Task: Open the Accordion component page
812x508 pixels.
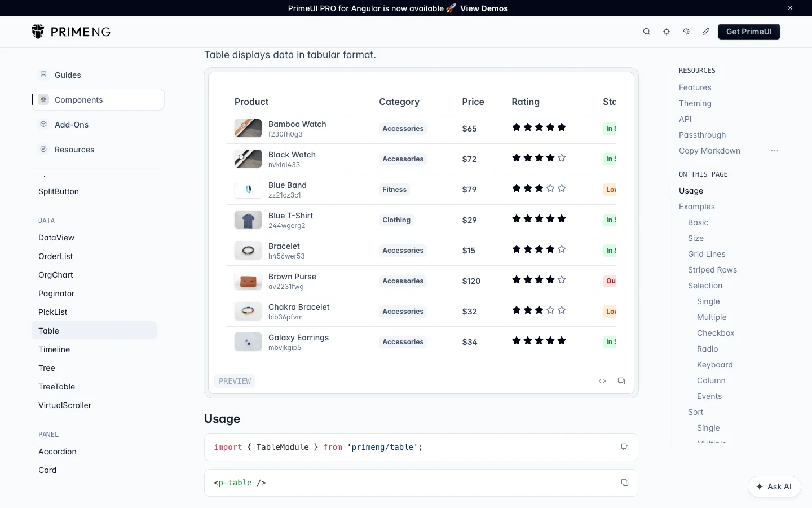Action: tap(58, 452)
